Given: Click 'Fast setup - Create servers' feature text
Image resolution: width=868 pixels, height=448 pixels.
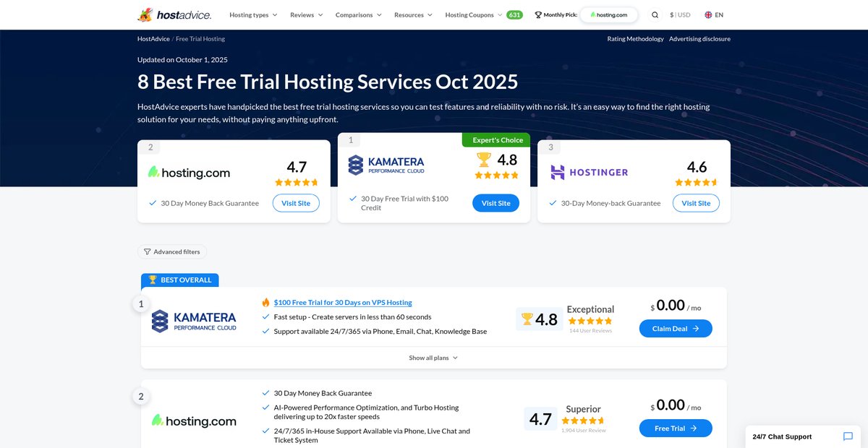Looking at the screenshot, I should [352, 317].
